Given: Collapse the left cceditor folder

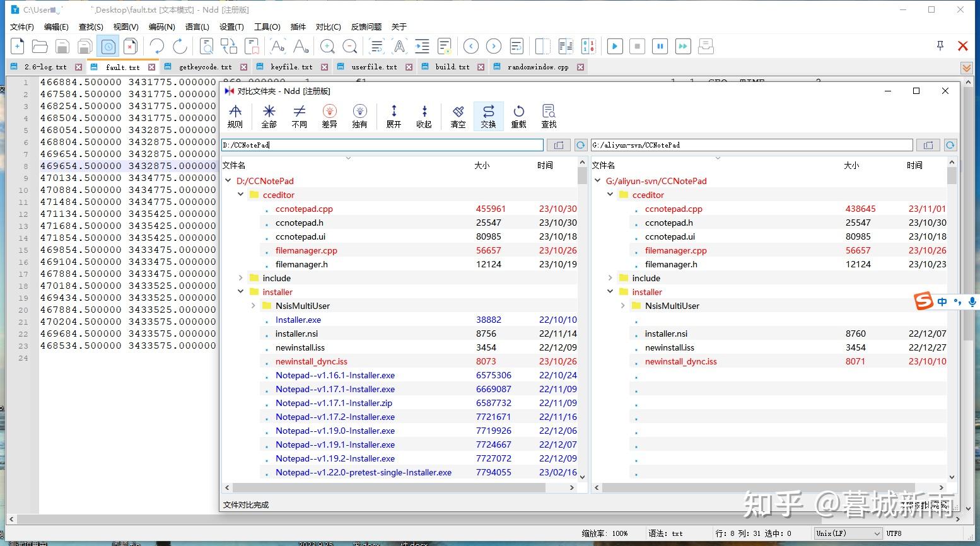Looking at the screenshot, I should tap(240, 195).
